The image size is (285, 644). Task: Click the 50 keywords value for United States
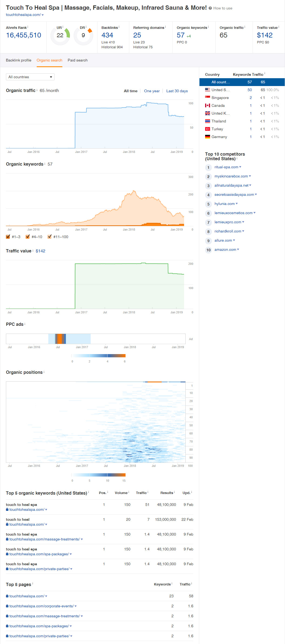(250, 90)
